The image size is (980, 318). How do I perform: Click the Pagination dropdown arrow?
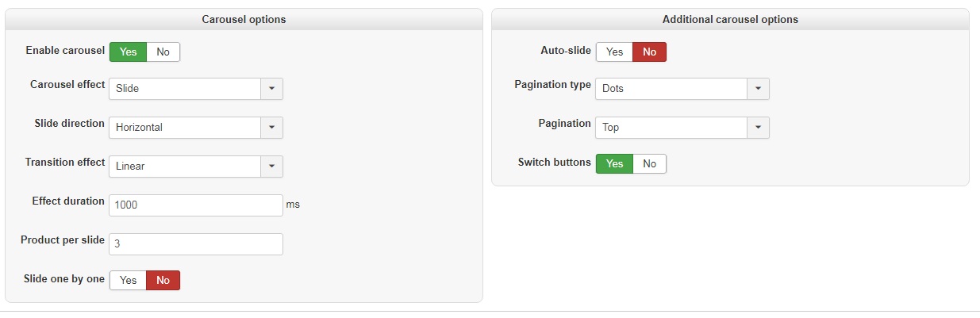(758, 128)
